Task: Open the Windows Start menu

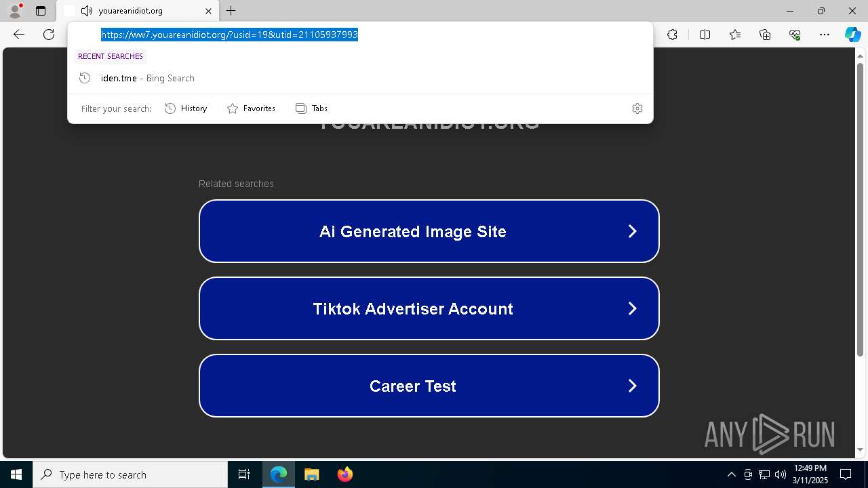Action: [16, 474]
